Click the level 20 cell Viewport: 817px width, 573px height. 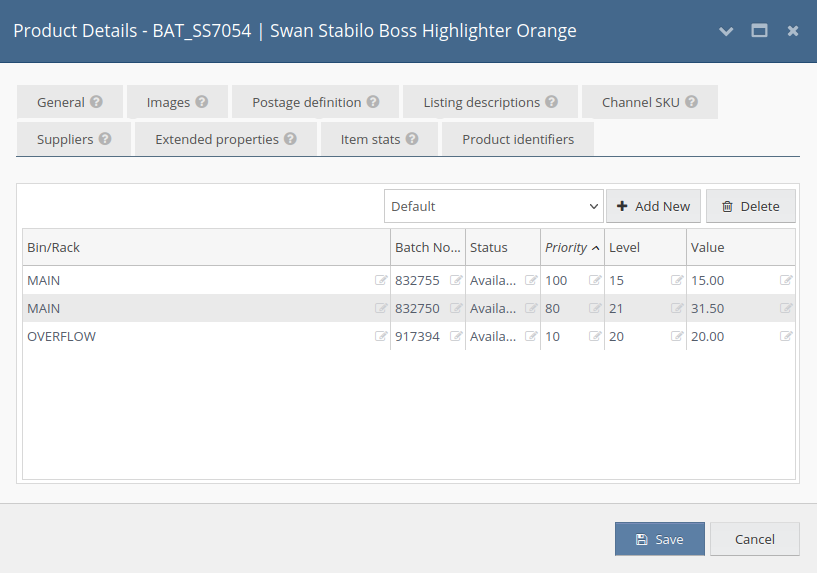[646, 337]
